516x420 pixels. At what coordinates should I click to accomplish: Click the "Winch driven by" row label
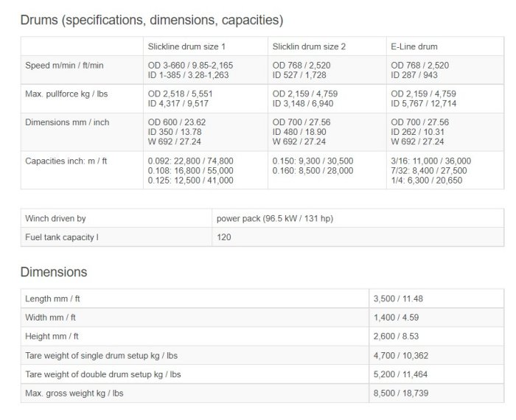(55, 219)
